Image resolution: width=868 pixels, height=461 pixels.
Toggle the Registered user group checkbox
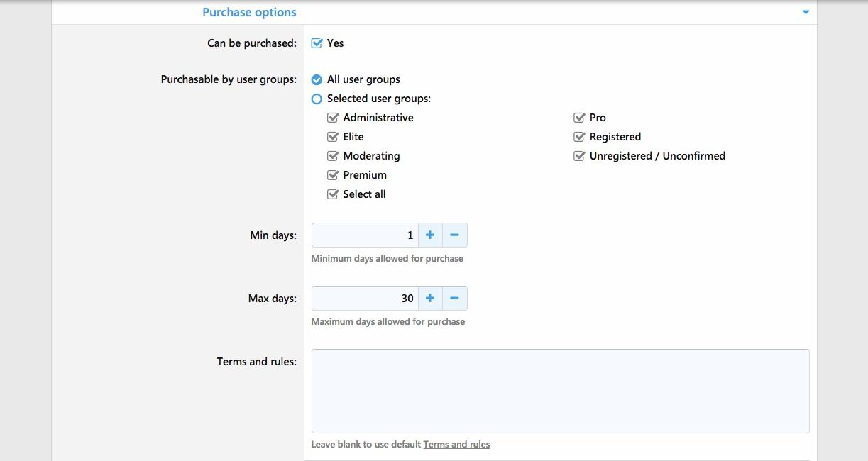point(579,137)
